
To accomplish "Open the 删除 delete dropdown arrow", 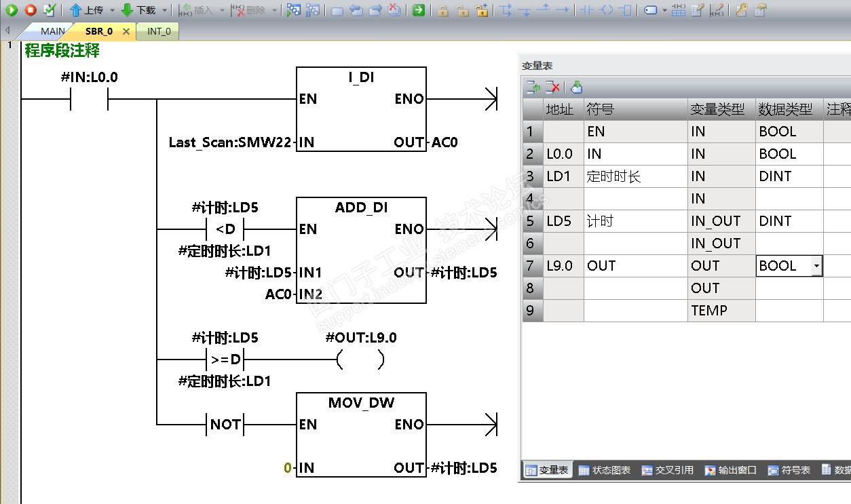I will 274,10.
